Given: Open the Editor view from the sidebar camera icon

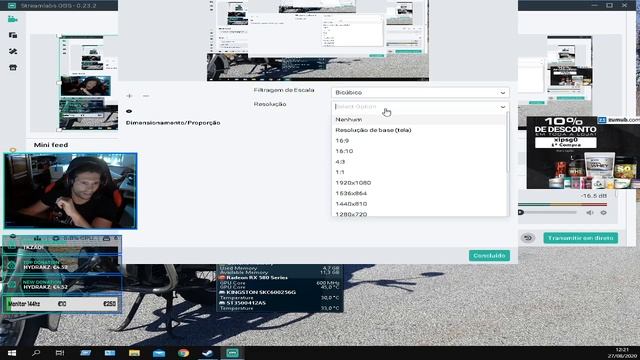Looking at the screenshot, I should click(13, 19).
